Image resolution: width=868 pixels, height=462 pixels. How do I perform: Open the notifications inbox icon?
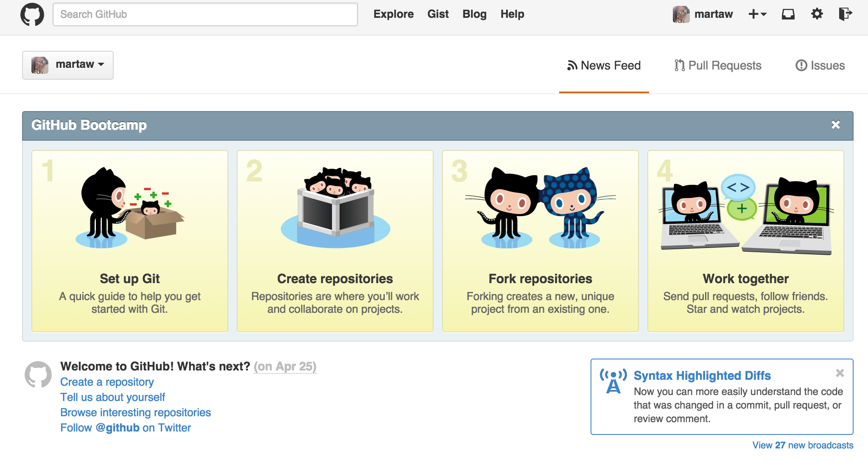click(x=788, y=14)
